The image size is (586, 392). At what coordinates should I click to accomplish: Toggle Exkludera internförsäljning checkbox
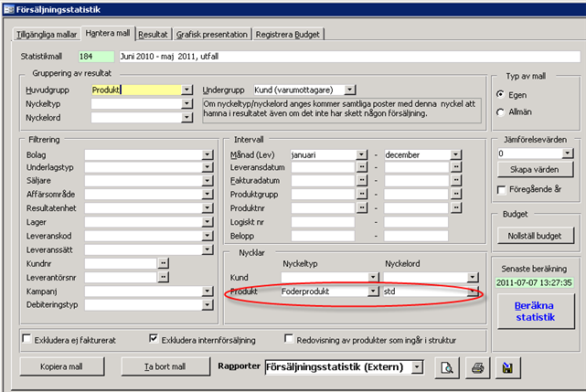pos(153,338)
